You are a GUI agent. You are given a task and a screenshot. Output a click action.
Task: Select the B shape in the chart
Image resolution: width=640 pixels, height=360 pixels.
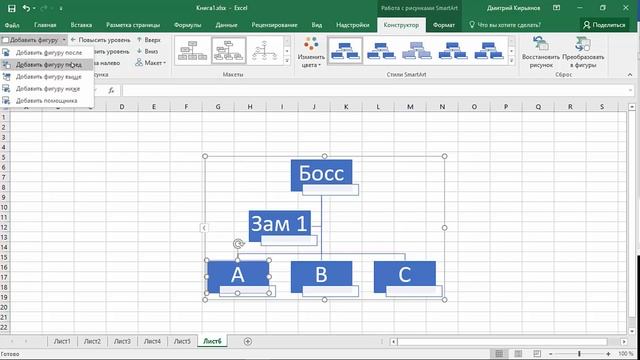pyautogui.click(x=321, y=276)
